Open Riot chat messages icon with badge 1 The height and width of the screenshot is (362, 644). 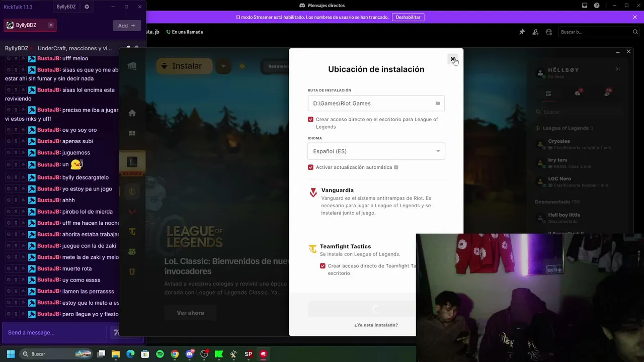click(x=578, y=93)
